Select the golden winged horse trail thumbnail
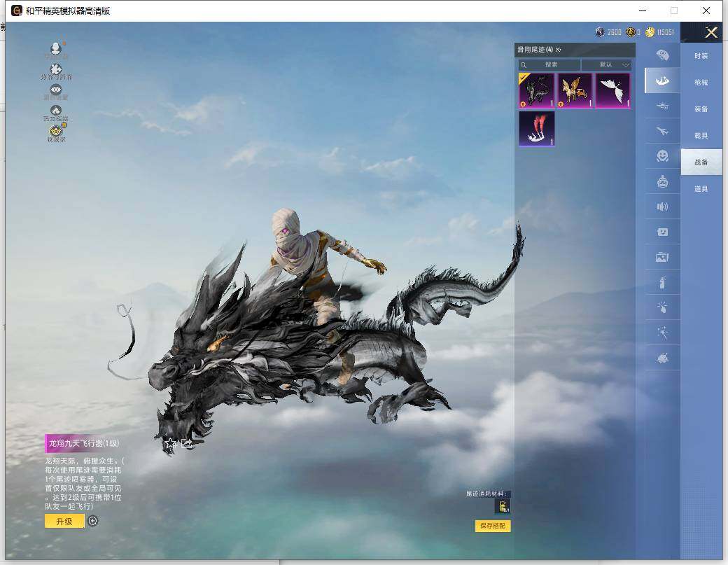 pyautogui.click(x=575, y=90)
